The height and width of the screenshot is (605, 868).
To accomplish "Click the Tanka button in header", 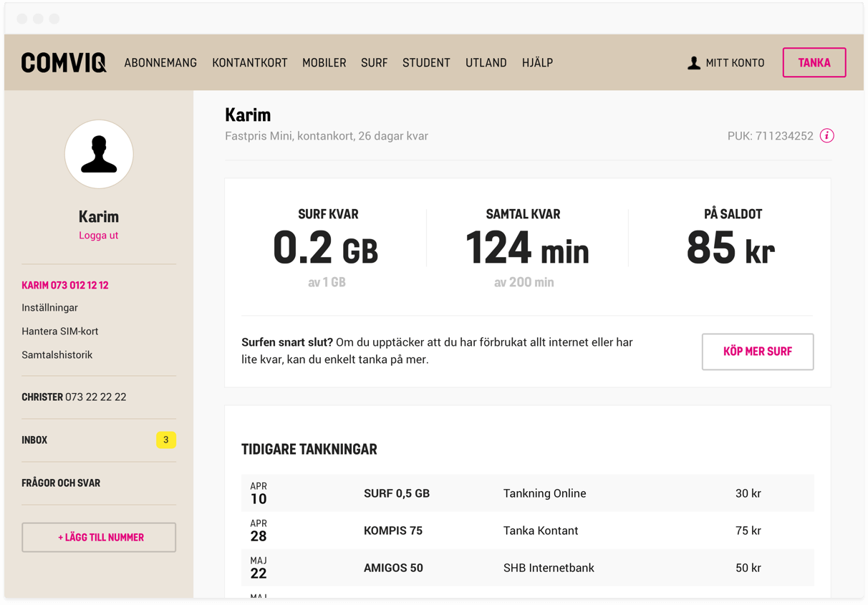I will coord(814,62).
